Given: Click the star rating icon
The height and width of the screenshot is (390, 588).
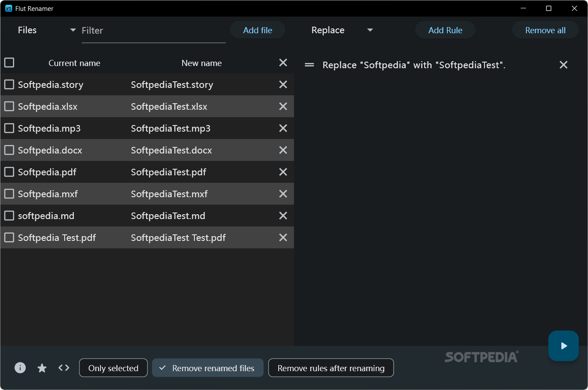Looking at the screenshot, I should tap(42, 368).
